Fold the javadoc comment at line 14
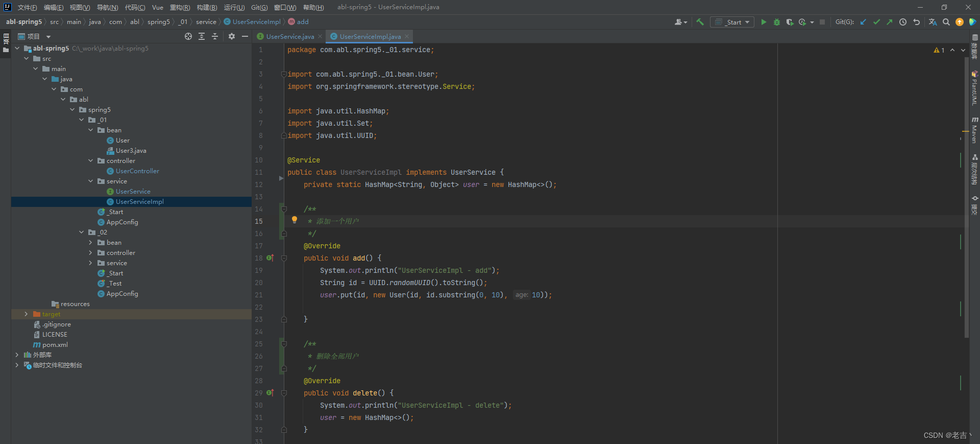The width and height of the screenshot is (980, 444). click(x=284, y=209)
